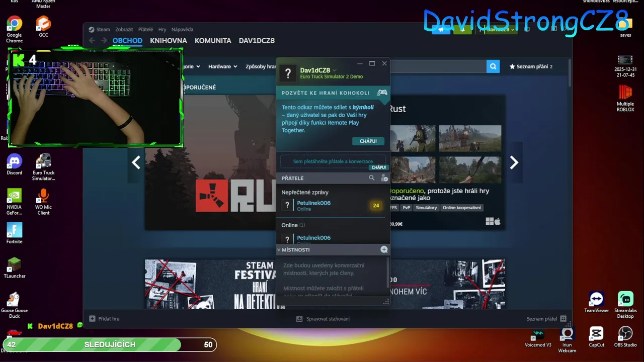
Task: Click the add friend icon in Přátelé header
Action: pyautogui.click(x=384, y=178)
